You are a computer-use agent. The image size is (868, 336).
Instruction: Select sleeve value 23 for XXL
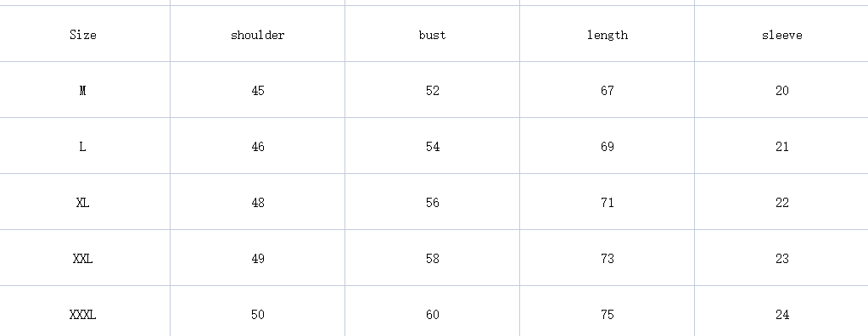tap(782, 259)
